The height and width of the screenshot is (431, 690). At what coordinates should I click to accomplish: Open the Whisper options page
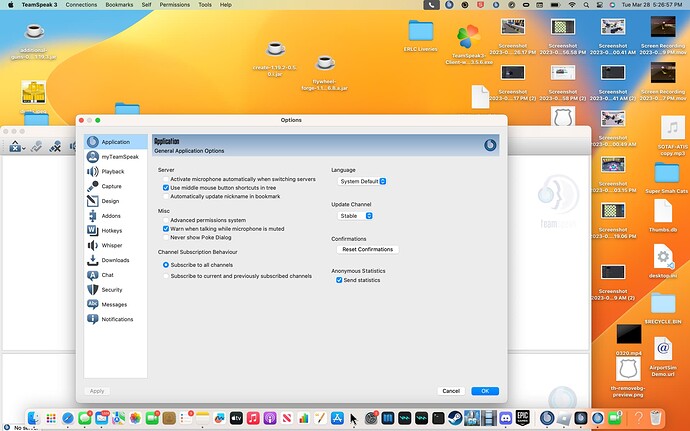(x=115, y=245)
